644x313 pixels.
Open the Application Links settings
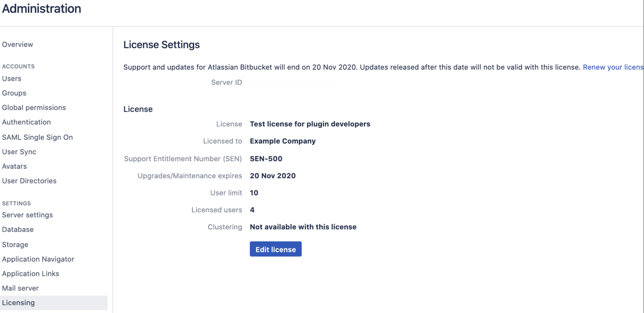click(30, 273)
